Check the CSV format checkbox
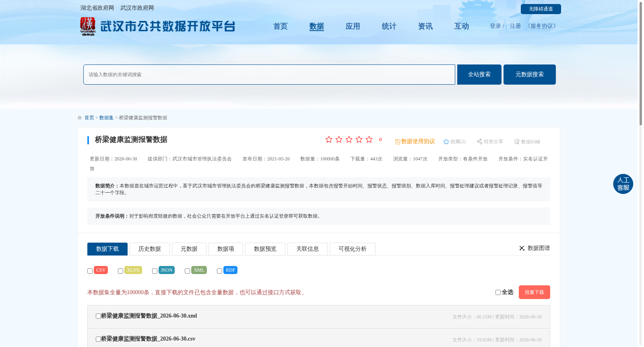 click(90, 271)
